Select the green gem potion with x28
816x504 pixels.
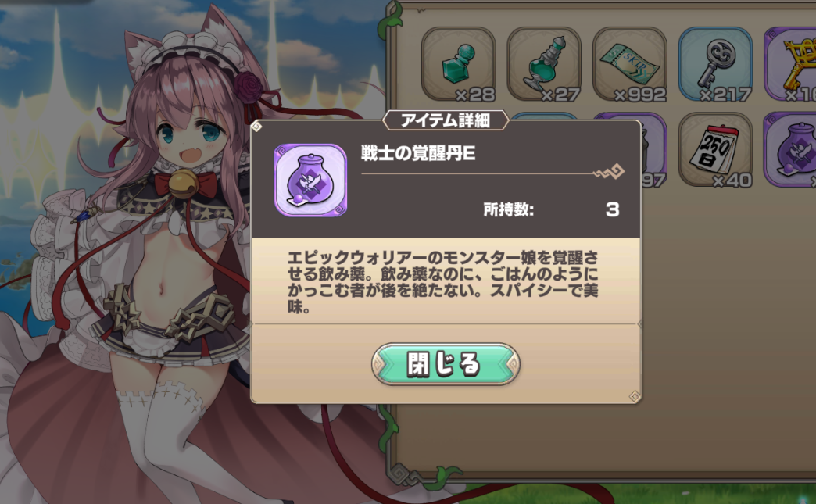pyautogui.click(x=458, y=64)
